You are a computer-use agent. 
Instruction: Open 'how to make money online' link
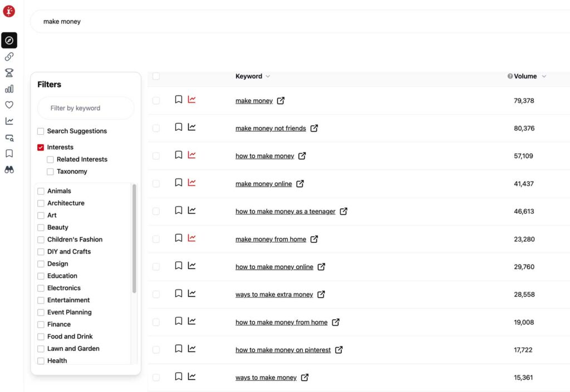(x=274, y=267)
